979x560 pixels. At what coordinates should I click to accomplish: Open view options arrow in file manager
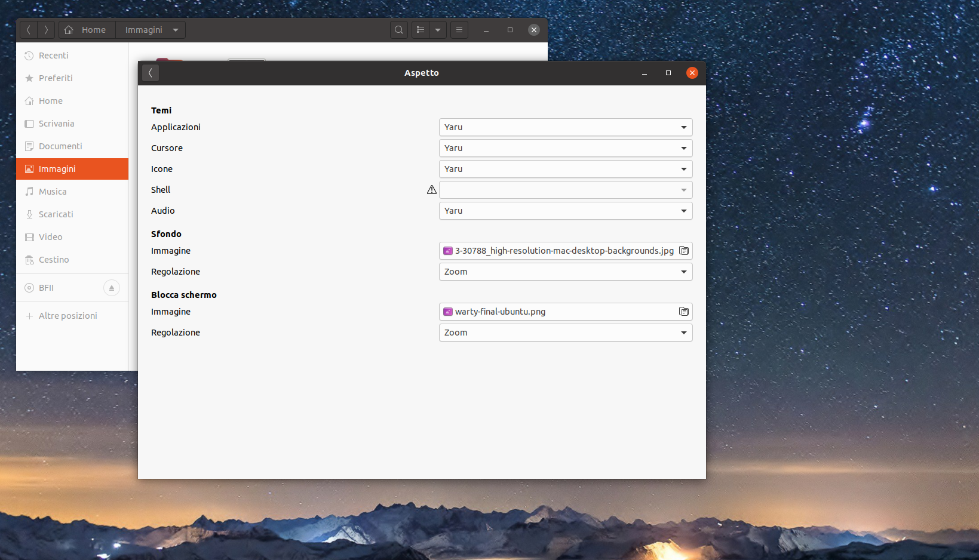click(x=438, y=30)
